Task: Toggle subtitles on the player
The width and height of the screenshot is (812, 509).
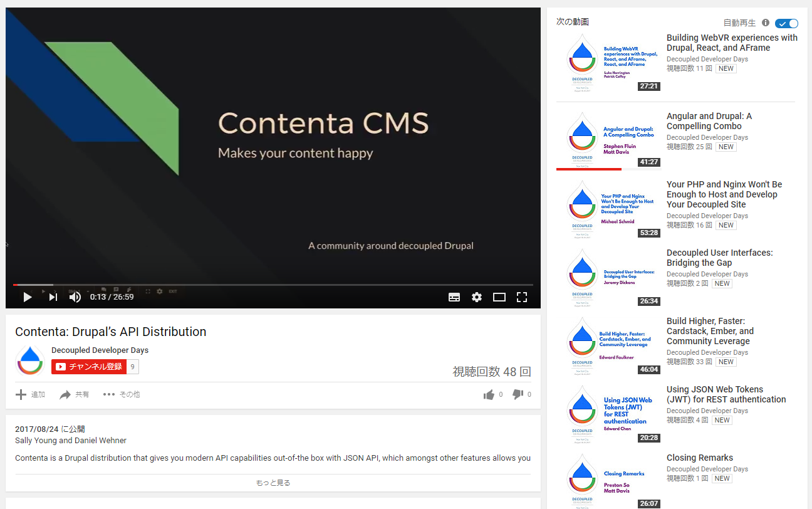Action: point(454,297)
